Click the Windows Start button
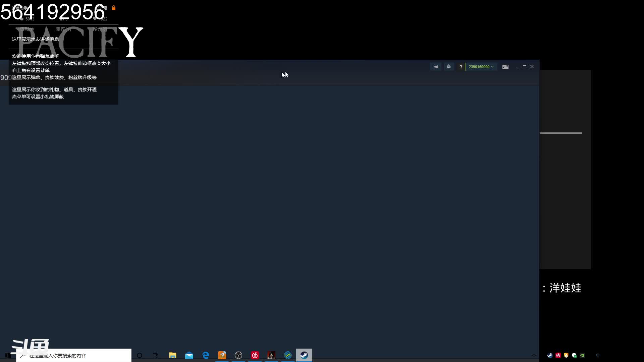Viewport: 644px width, 362px height. tap(8, 355)
